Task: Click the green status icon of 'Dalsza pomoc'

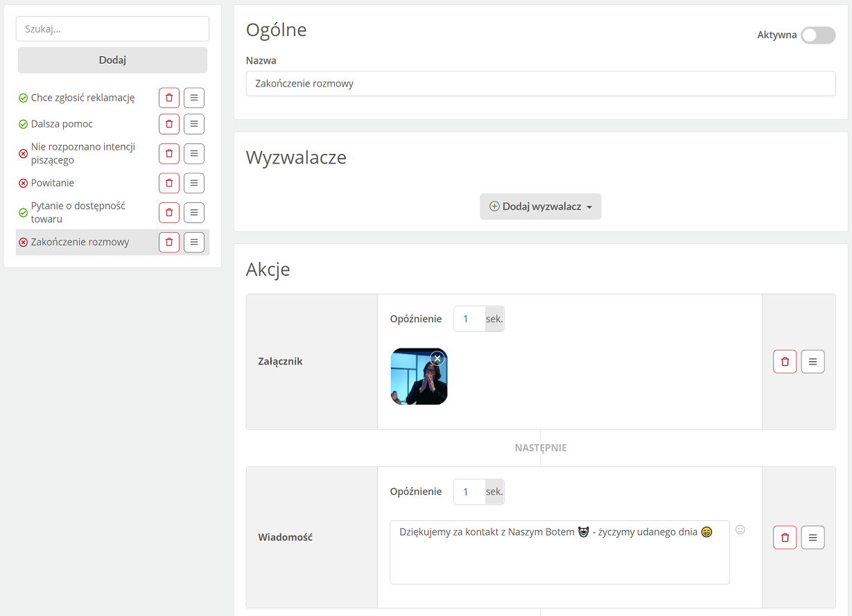Action: pyautogui.click(x=23, y=124)
